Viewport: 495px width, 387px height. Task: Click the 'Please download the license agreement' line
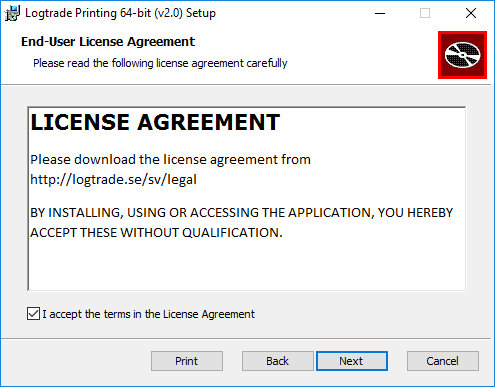tap(170, 160)
